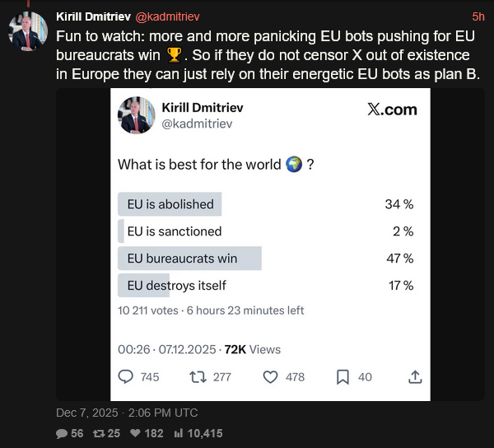Click the embedded repost icon showing 277
This screenshot has height=448, width=494.
pyautogui.click(x=198, y=376)
